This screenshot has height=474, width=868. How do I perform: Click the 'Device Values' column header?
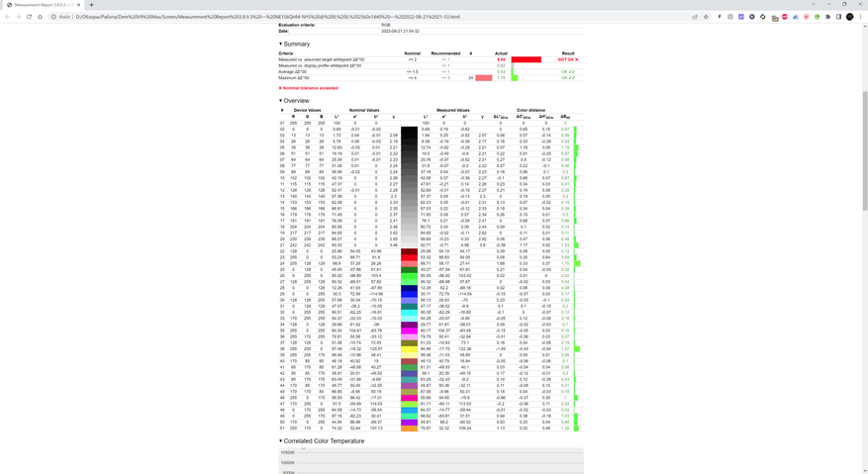point(307,110)
